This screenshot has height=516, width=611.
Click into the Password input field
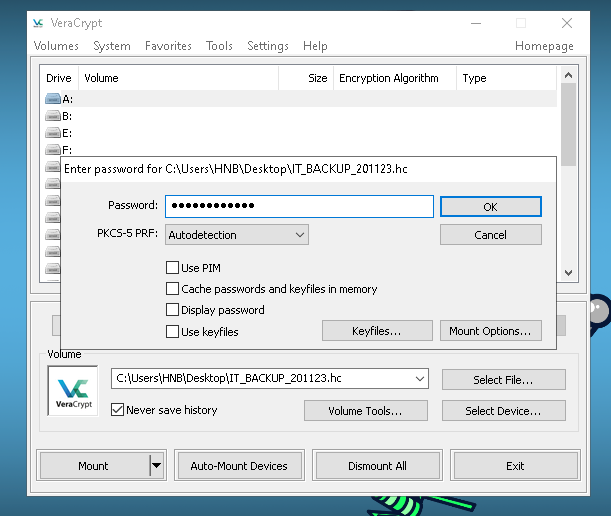coord(298,206)
